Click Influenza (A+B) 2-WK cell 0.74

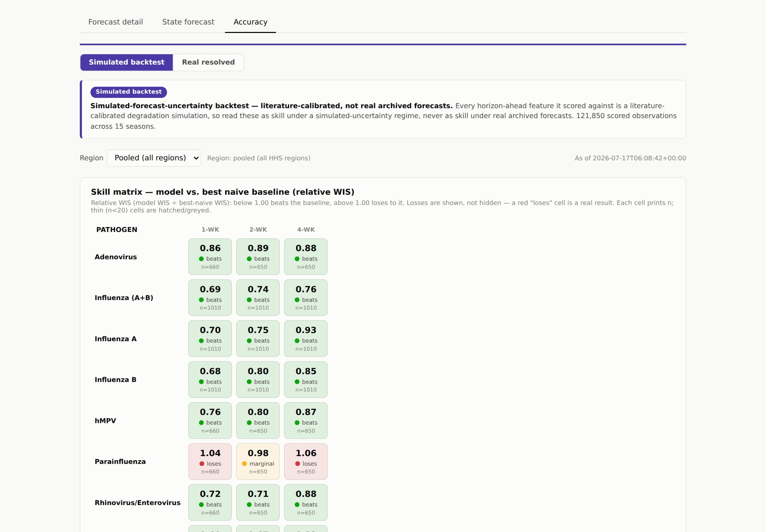[258, 298]
